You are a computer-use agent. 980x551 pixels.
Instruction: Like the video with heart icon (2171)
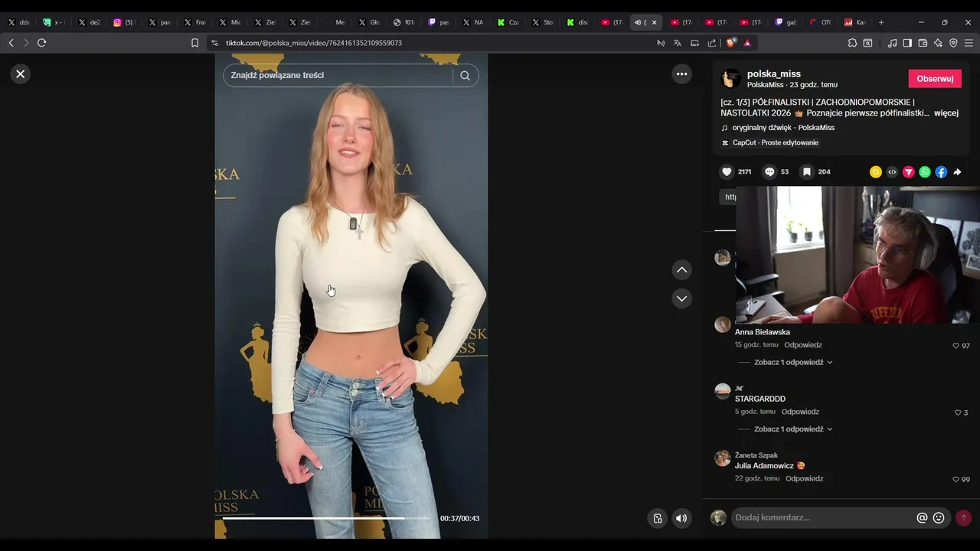pyautogui.click(x=727, y=172)
